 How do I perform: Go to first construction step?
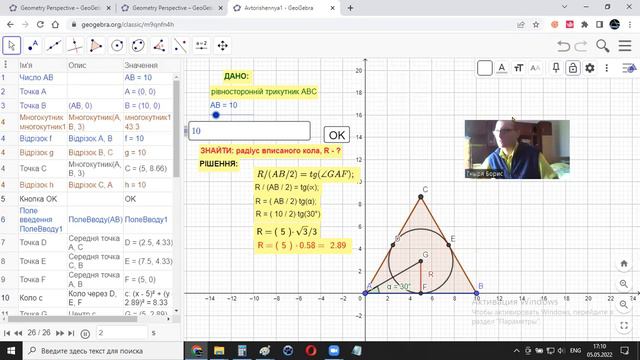[x=7, y=333]
